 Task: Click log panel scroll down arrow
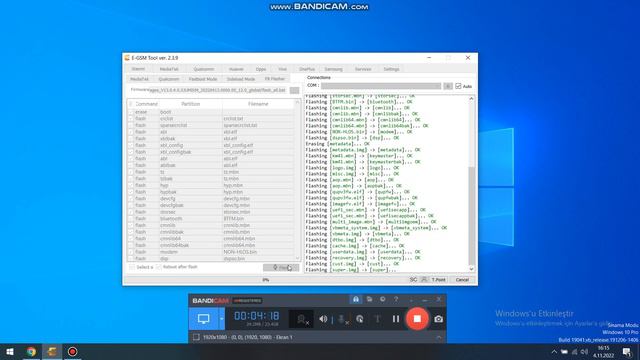pos(471,269)
